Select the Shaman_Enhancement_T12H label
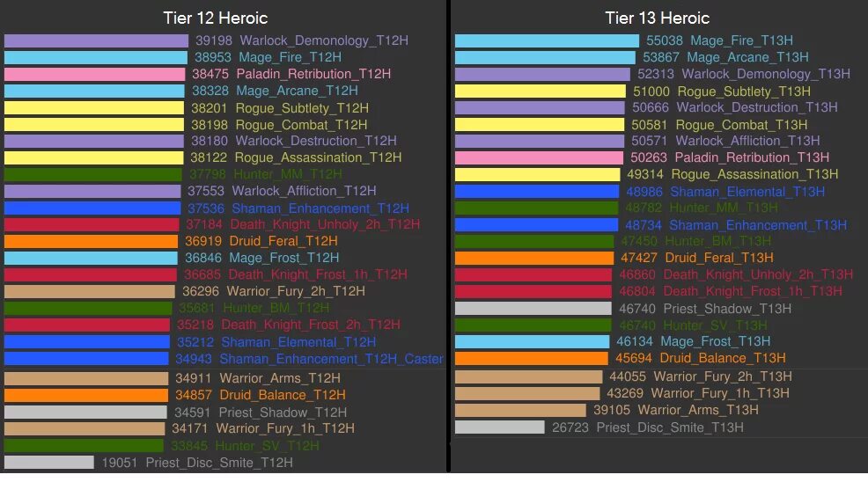The height and width of the screenshot is (482, 868). 320,208
